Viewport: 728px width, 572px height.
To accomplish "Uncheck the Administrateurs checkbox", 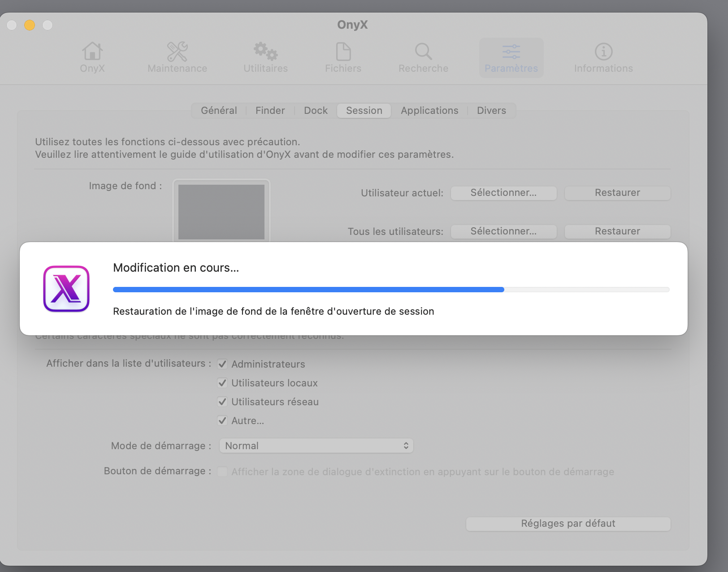I will tap(222, 364).
